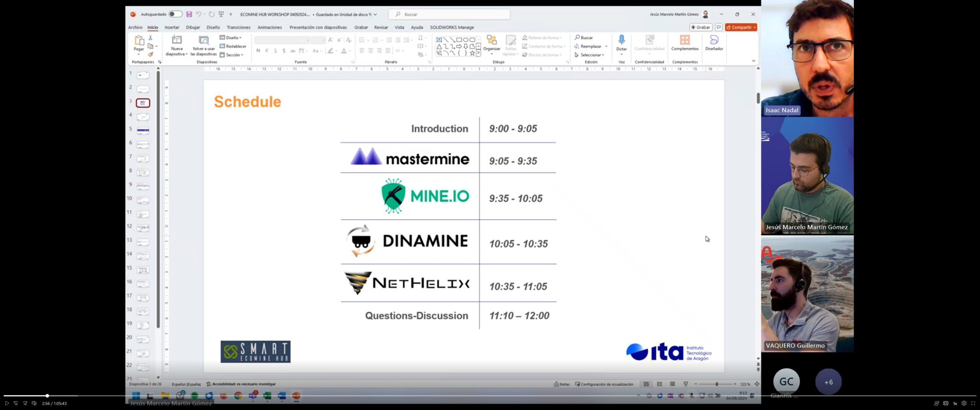
Task: Open the Transiciones ribbon tab
Action: (238, 28)
